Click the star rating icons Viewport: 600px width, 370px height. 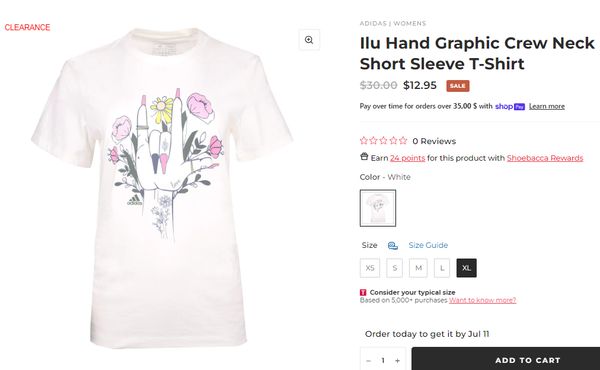(x=383, y=141)
